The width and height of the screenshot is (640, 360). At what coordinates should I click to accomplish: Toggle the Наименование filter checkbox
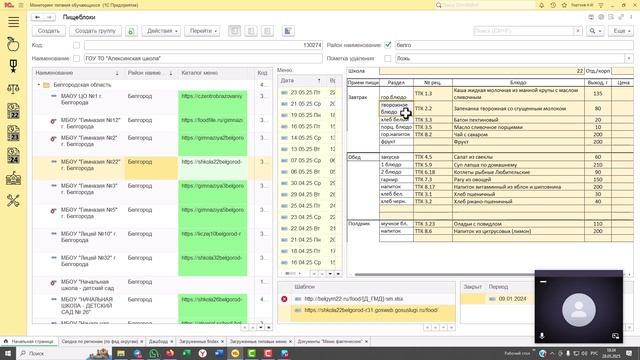click(x=76, y=59)
